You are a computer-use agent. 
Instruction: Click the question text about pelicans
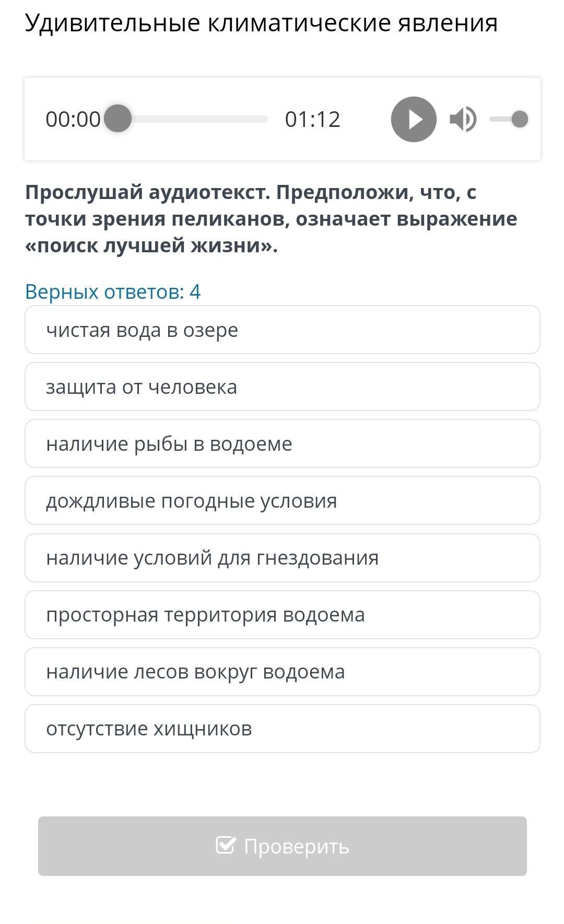click(x=271, y=219)
